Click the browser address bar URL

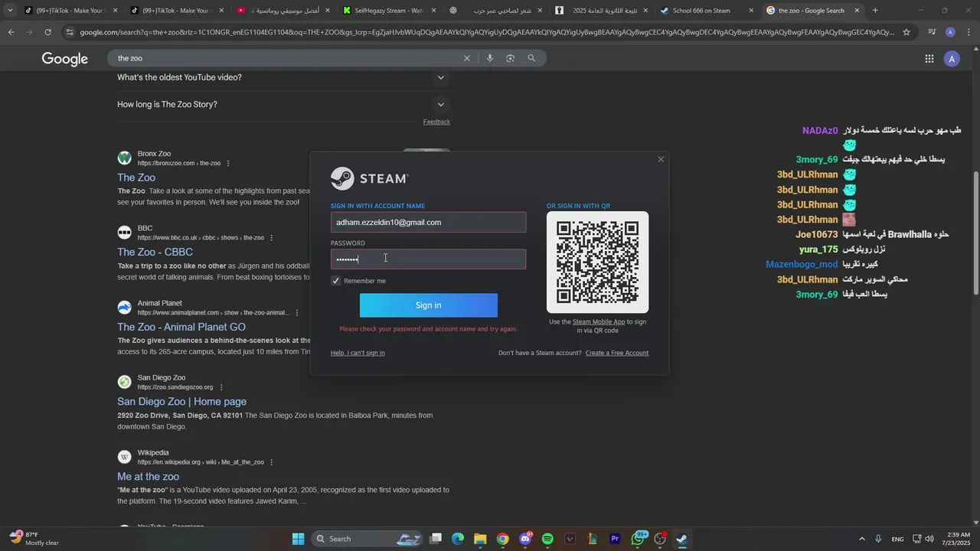point(486,32)
